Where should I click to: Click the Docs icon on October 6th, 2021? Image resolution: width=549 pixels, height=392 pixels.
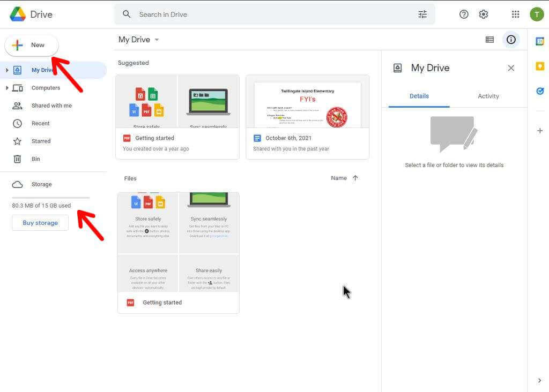click(x=257, y=138)
